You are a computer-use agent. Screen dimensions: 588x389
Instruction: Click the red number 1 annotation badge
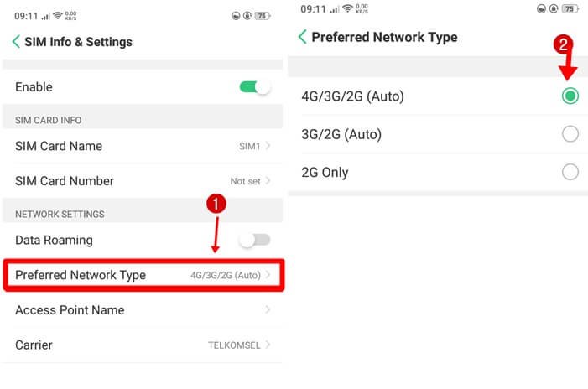(x=216, y=204)
